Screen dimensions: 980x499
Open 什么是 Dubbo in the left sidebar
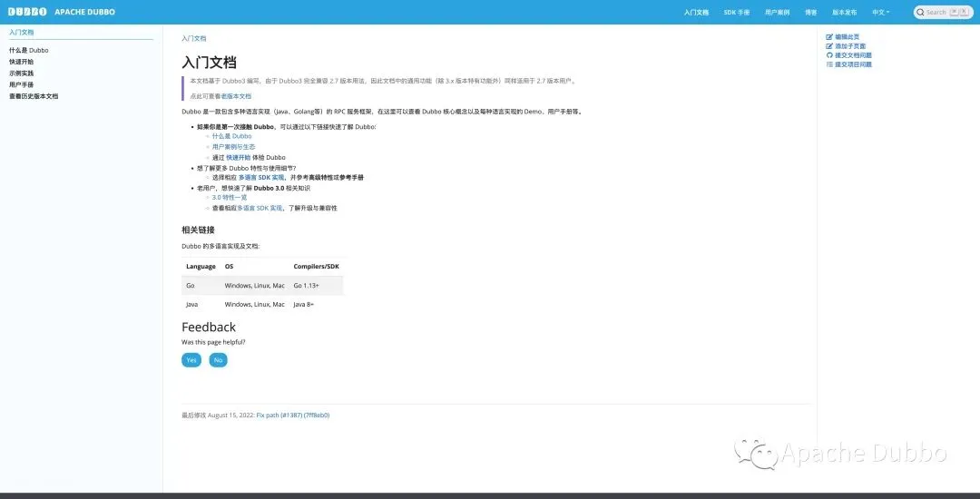tap(29, 50)
